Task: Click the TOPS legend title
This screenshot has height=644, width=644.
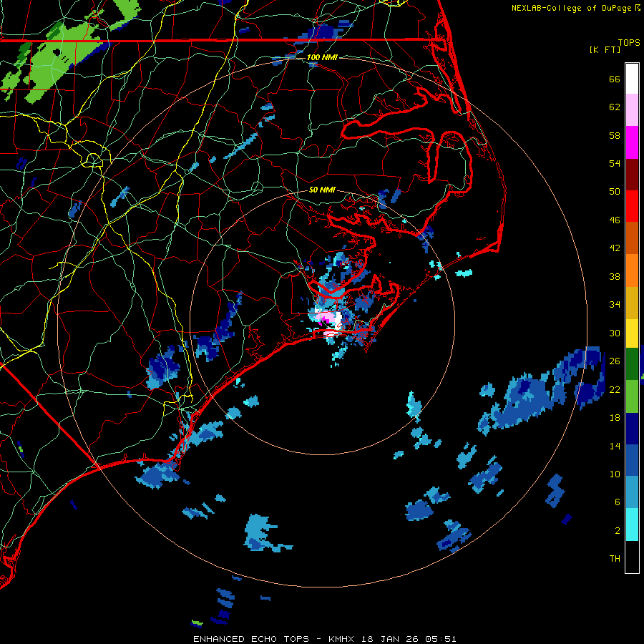Action: click(x=629, y=42)
